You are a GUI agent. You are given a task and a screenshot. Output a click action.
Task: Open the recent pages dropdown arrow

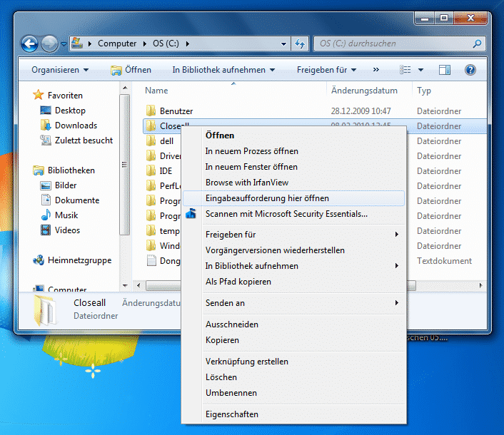click(64, 43)
